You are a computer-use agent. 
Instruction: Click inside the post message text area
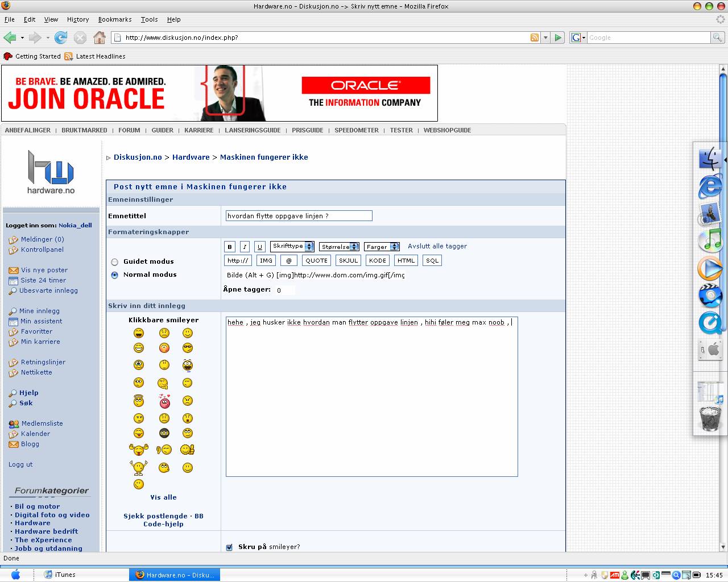click(372, 397)
